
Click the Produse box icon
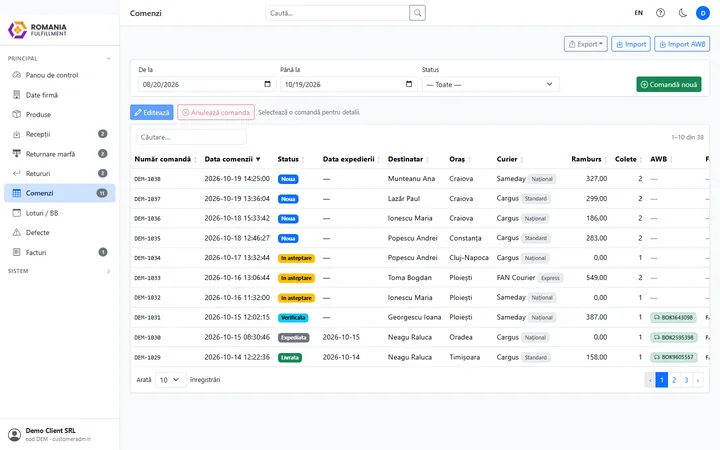point(17,114)
